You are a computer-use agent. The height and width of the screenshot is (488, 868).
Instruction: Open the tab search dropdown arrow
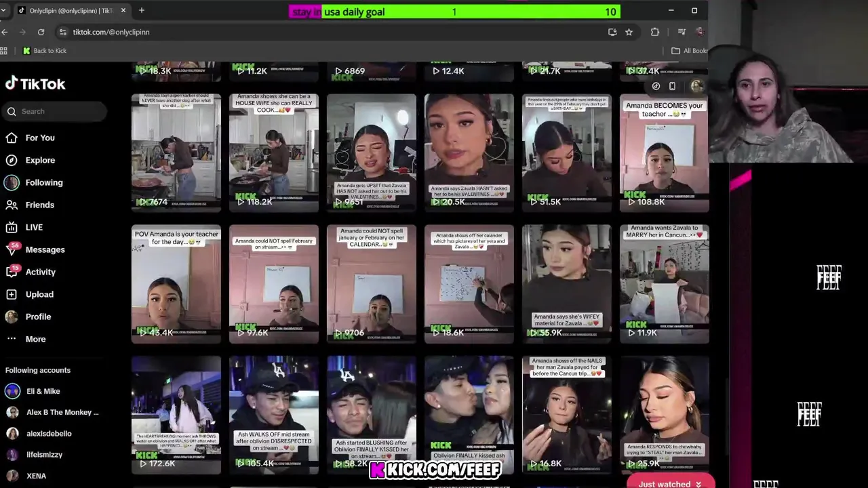coord(3,10)
